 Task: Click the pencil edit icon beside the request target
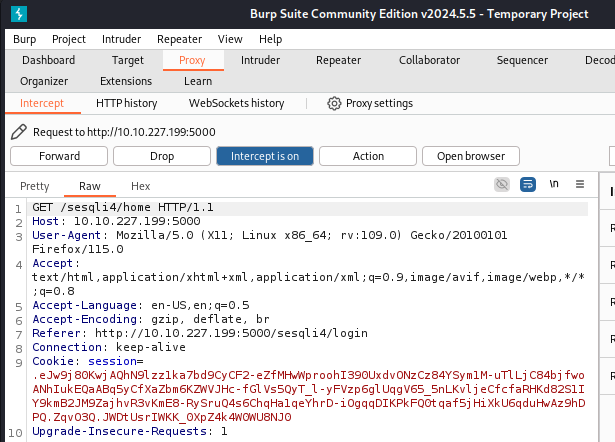tap(18, 132)
